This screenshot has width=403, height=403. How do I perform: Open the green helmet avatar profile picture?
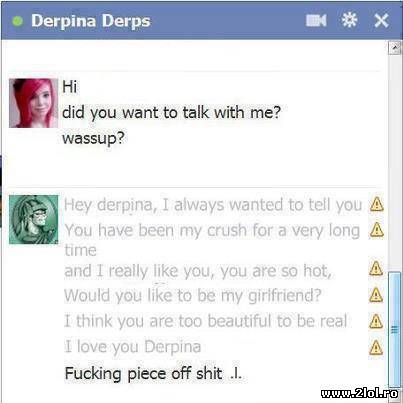(x=33, y=220)
